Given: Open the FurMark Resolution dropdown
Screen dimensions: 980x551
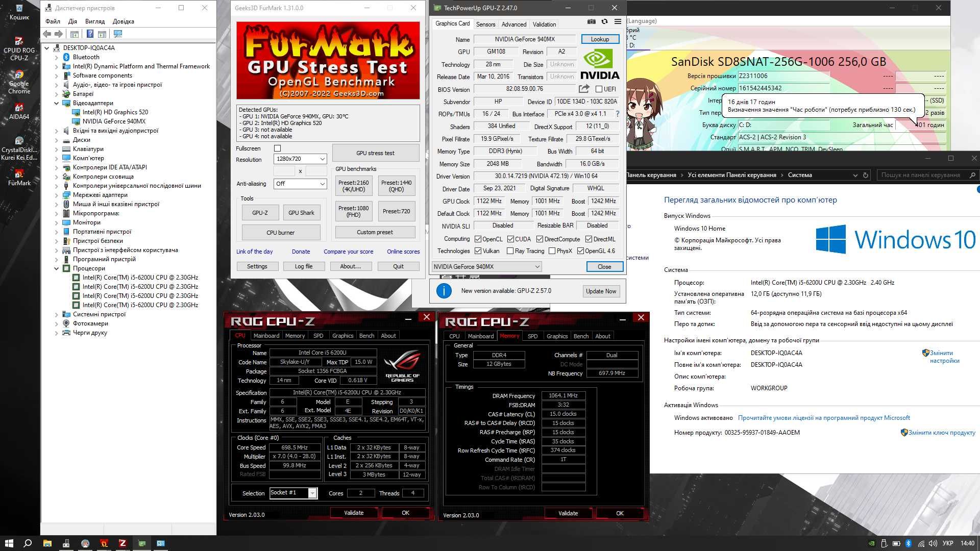Looking at the screenshot, I should [300, 159].
